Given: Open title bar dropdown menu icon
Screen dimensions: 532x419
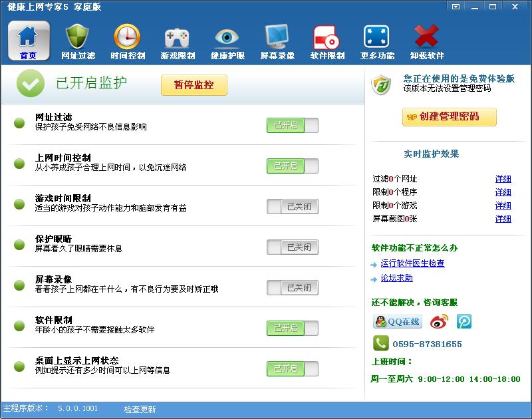Looking at the screenshot, I should point(456,7).
